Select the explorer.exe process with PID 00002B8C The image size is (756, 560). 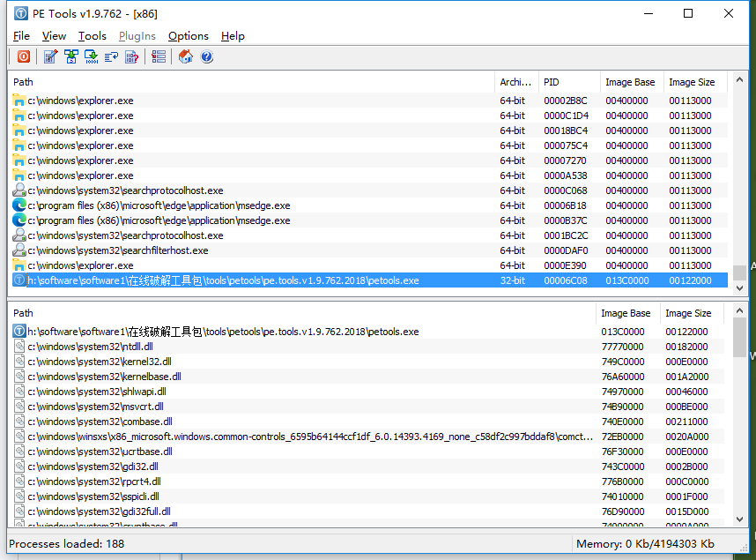tap(81, 101)
